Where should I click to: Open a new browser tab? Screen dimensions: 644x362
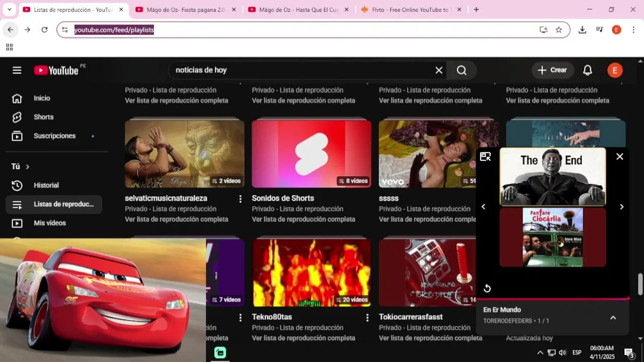click(x=476, y=10)
